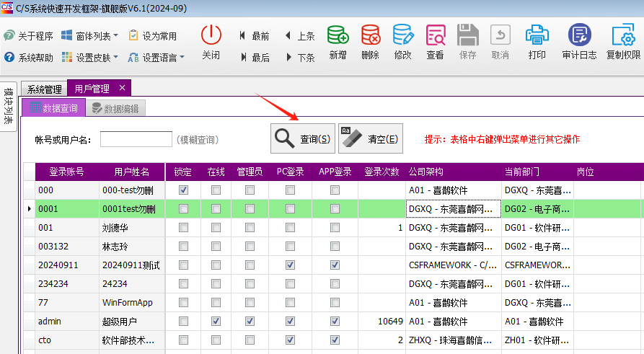Go to next record with 下条
This screenshot has height=354, width=644.
[300, 58]
